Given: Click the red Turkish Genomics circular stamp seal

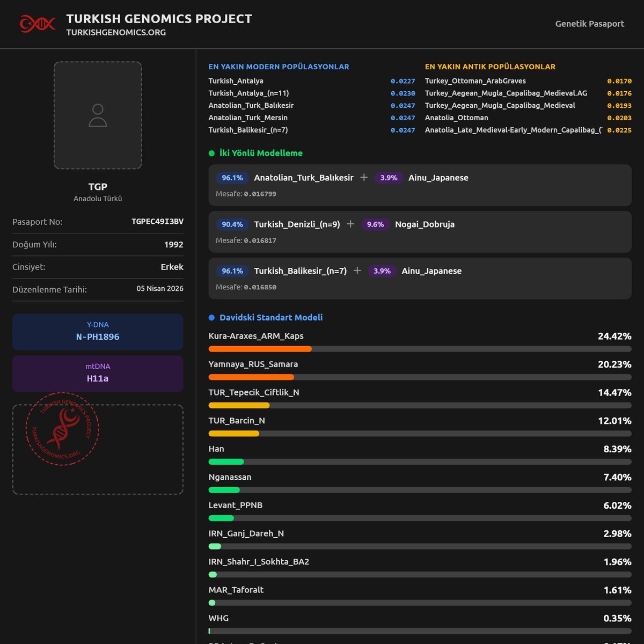Looking at the screenshot, I should coord(61,429).
